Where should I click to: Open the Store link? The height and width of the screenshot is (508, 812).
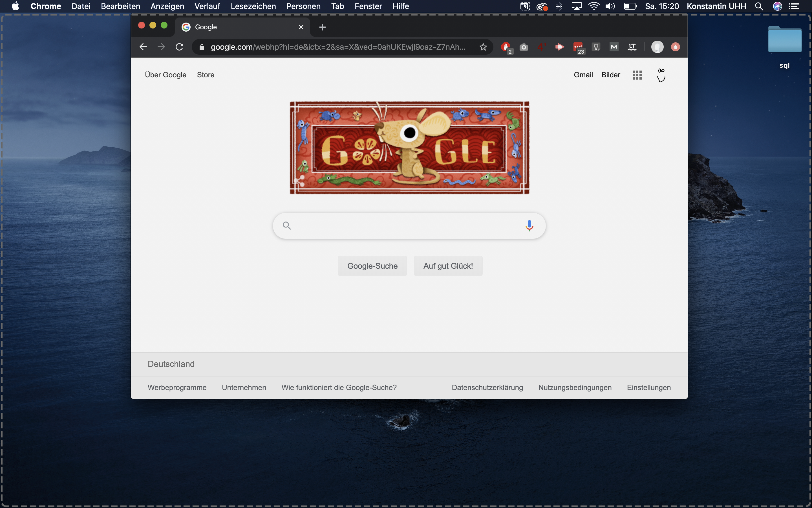point(205,75)
